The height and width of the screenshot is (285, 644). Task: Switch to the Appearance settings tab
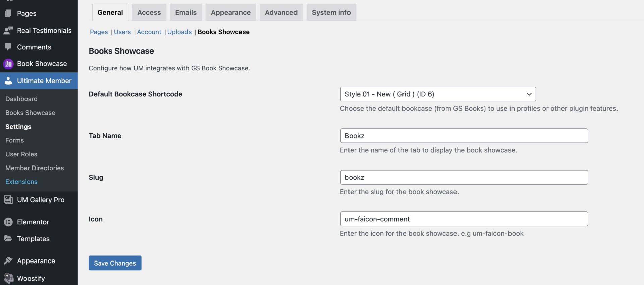(231, 12)
